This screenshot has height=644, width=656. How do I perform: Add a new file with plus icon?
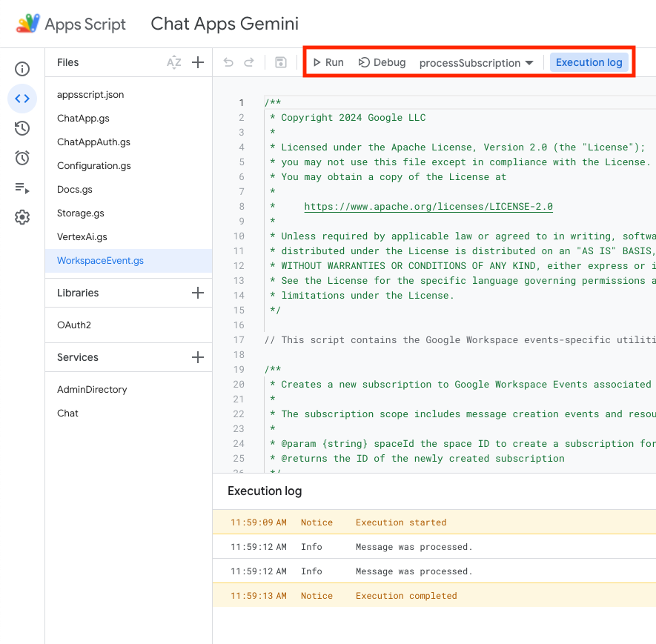tap(198, 63)
